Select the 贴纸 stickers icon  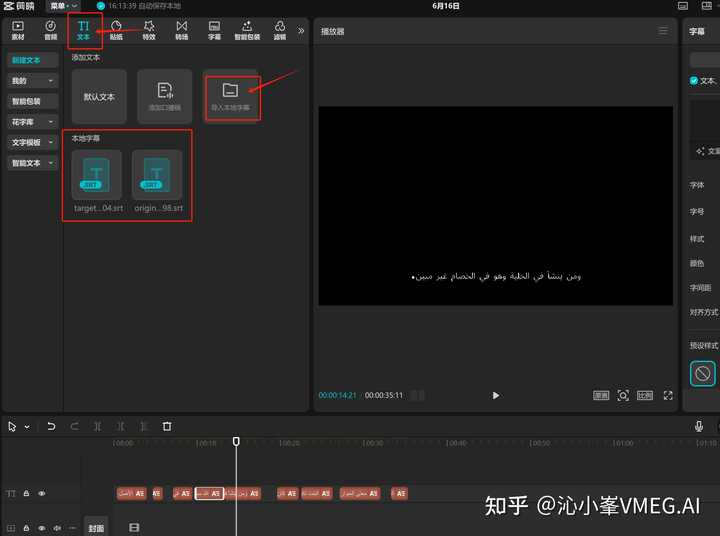(x=116, y=29)
